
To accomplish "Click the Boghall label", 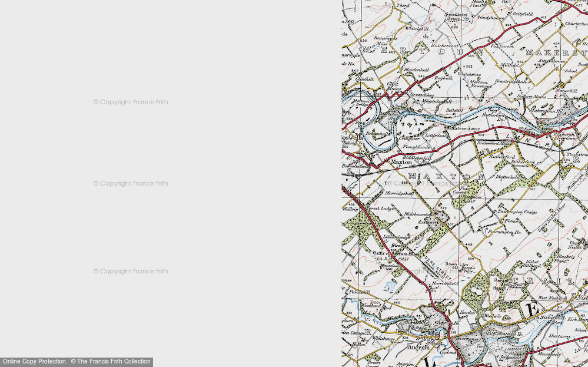I will (443, 78).
